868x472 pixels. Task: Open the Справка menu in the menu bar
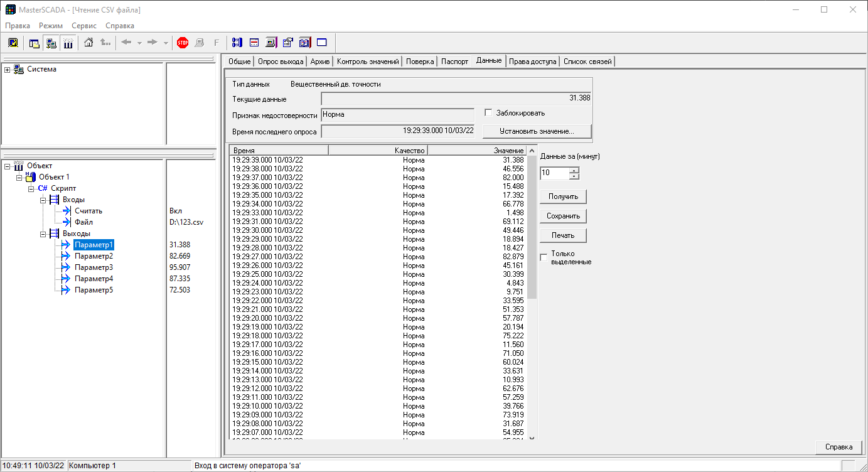(120, 26)
